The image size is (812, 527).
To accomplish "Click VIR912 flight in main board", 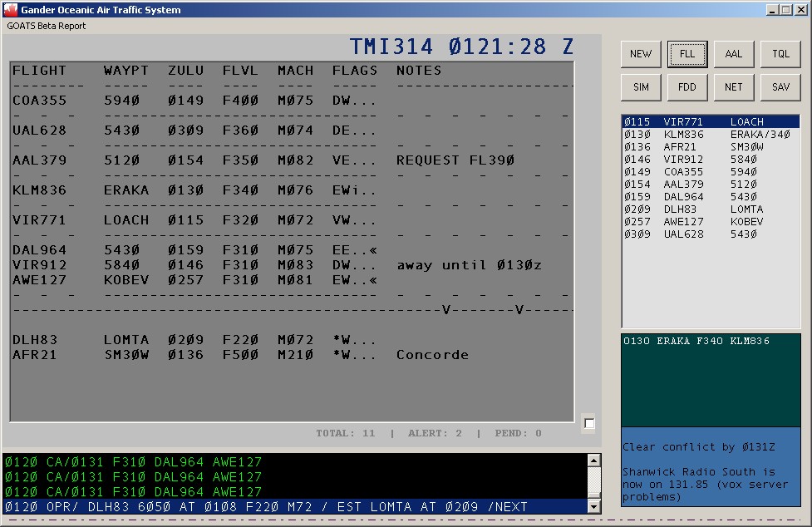I will click(39, 265).
